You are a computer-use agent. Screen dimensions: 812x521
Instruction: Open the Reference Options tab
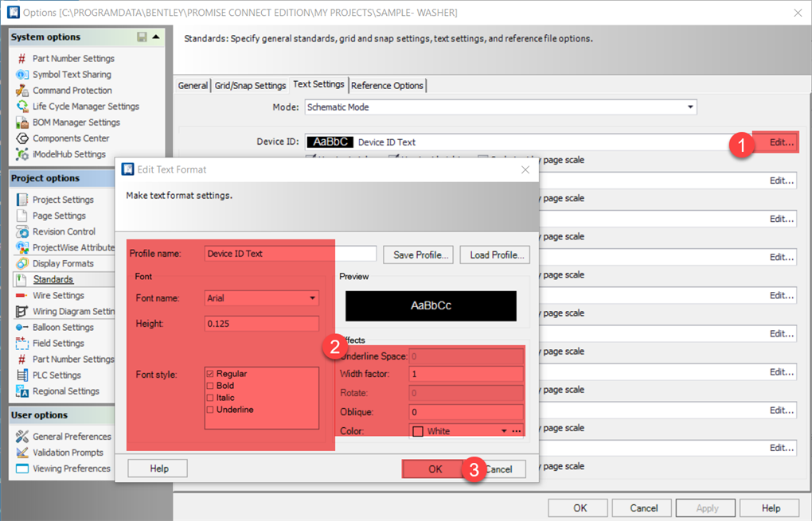[388, 85]
